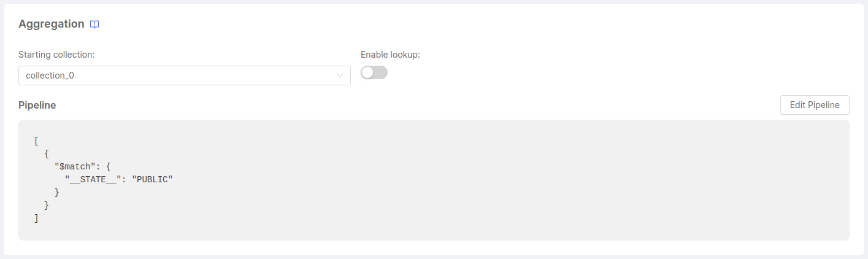Enable the lookup toggle switch
Screen dimensions: 868x259
pos(374,73)
